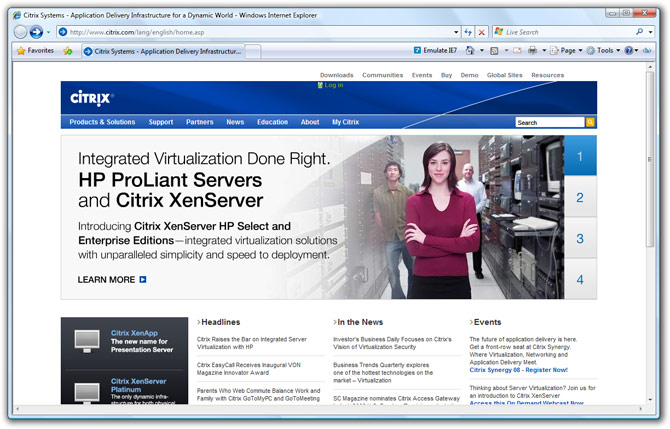Screen dimensions: 670x429
Task: Open 'Citrix EasyCall Receives Inaugural VON' headline
Action: click(x=249, y=369)
